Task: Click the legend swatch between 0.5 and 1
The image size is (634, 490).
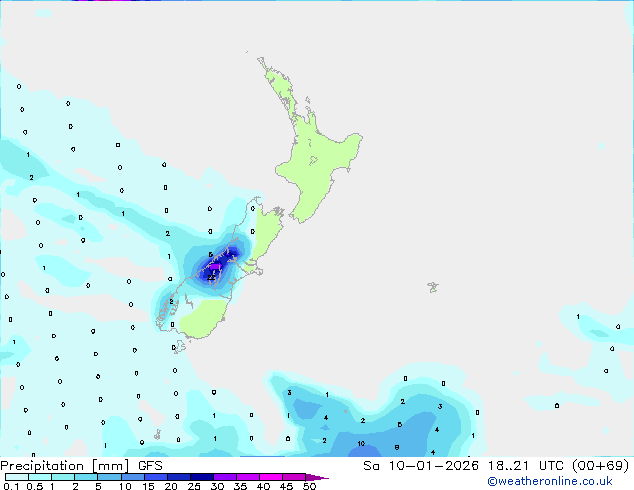Action: point(40,477)
